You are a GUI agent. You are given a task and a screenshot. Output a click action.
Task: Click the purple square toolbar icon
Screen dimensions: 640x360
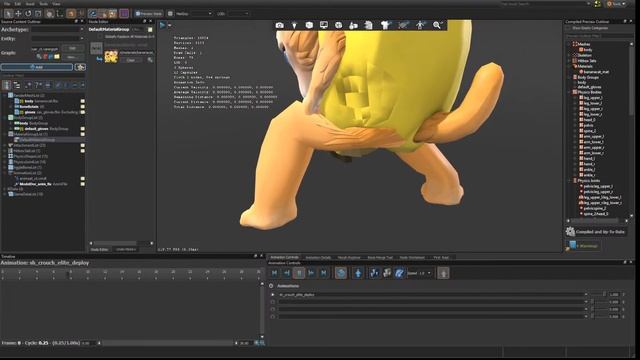(x=124, y=13)
